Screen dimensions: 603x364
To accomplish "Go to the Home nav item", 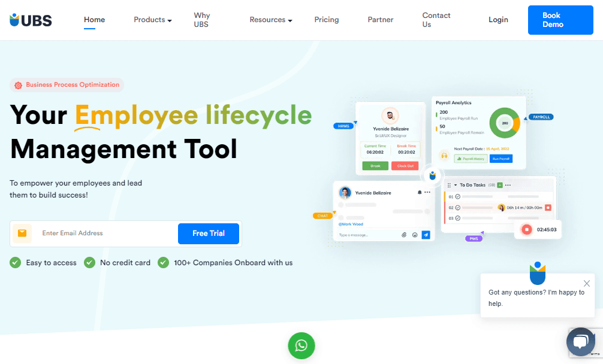I will [94, 20].
